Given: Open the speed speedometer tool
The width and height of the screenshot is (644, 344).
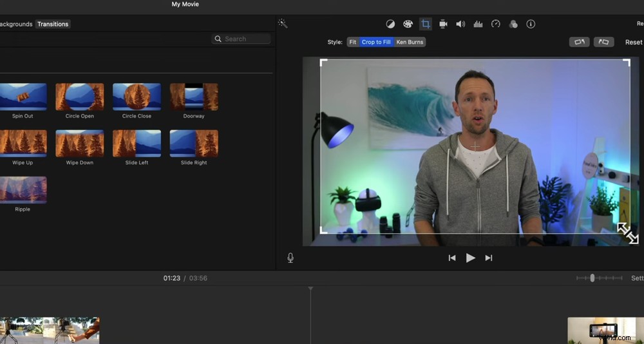Looking at the screenshot, I should (x=496, y=24).
